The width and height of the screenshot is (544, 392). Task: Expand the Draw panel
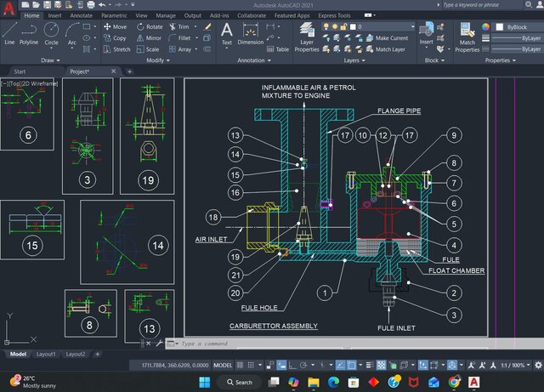(x=50, y=60)
